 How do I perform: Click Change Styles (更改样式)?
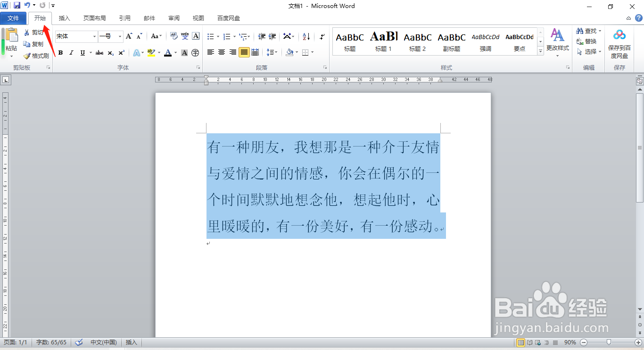coord(558,42)
